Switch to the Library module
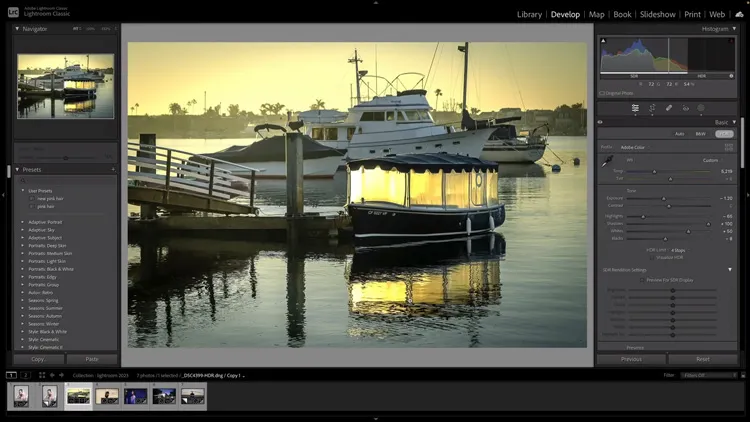The width and height of the screenshot is (750, 422). pyautogui.click(x=529, y=14)
